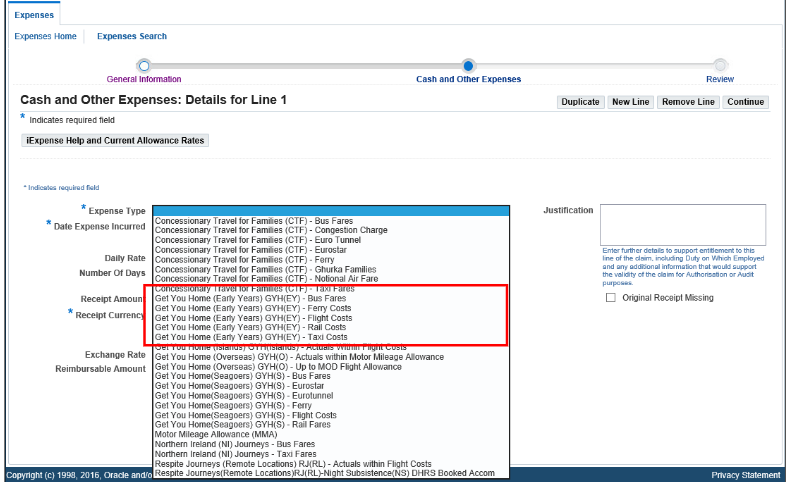Open the Privacy Statement link
Image resolution: width=786 pixels, height=482 pixels.
tap(745, 475)
